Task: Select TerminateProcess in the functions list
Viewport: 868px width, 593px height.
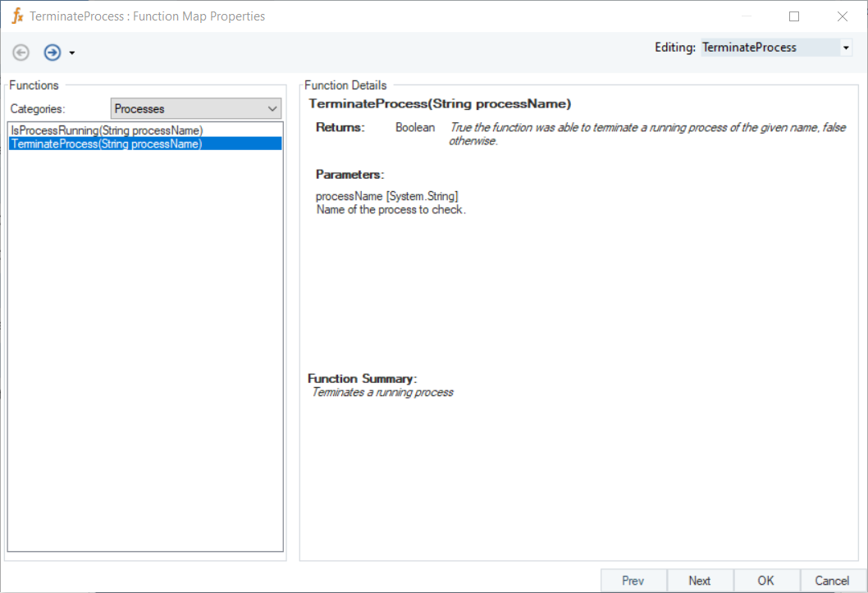Action: (x=107, y=144)
